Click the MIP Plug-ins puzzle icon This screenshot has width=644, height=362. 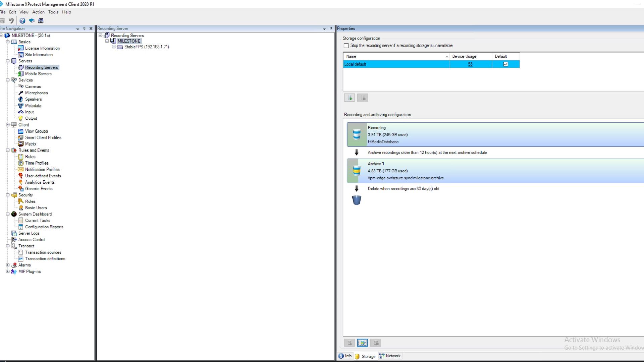(14, 271)
